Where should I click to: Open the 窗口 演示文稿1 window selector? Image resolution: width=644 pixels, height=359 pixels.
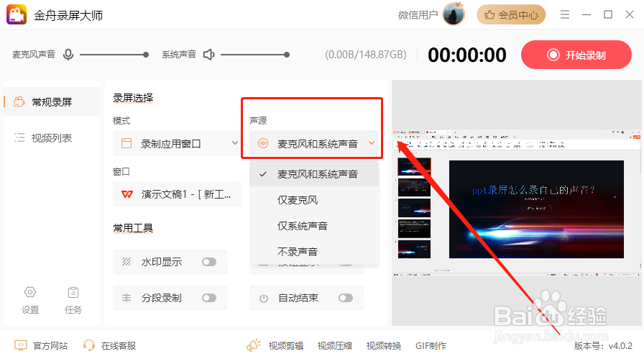pos(178,194)
